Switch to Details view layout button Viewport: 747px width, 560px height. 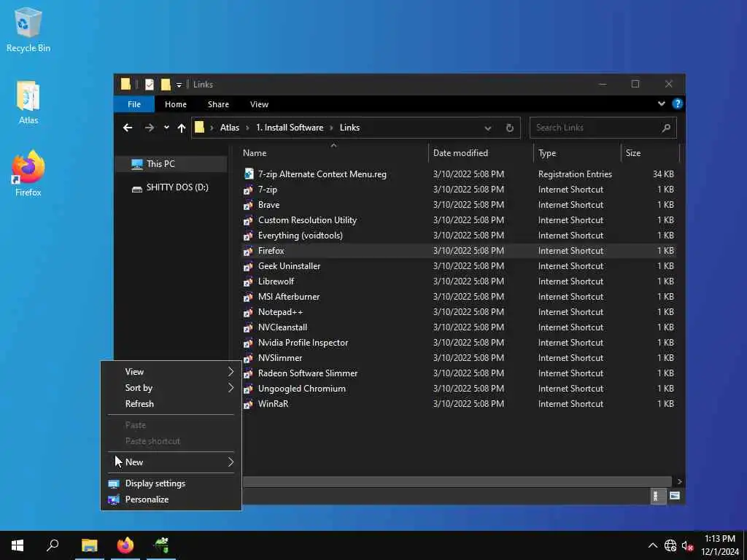click(657, 496)
